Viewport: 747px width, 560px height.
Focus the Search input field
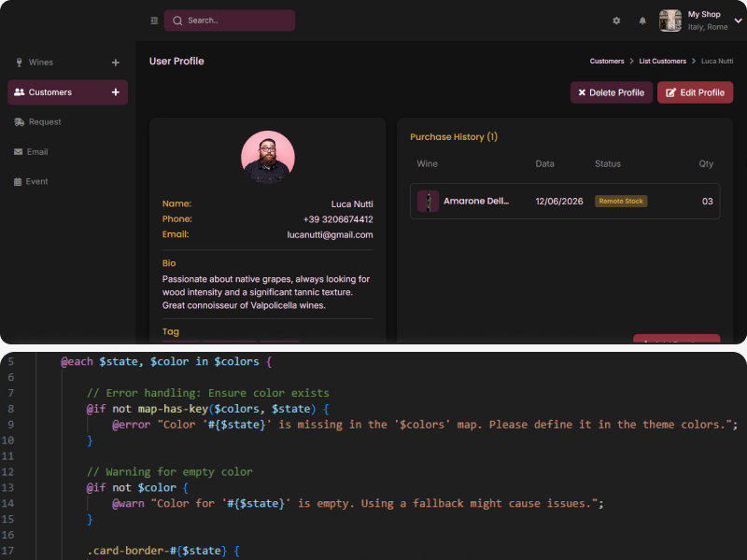(x=230, y=21)
